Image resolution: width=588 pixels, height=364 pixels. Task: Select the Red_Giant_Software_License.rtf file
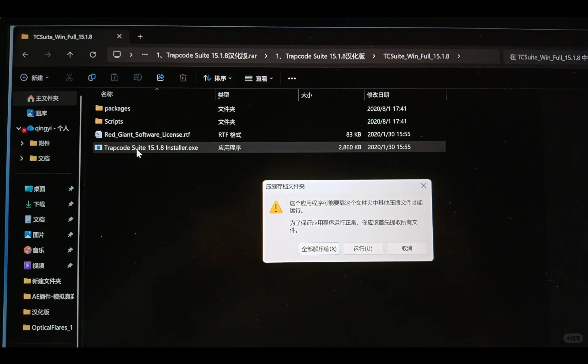[147, 134]
